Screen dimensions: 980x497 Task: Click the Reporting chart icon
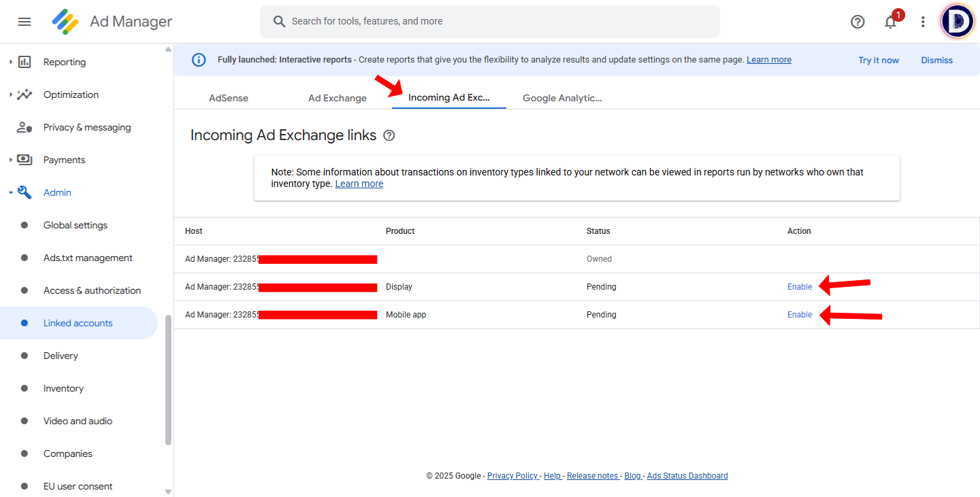(24, 62)
